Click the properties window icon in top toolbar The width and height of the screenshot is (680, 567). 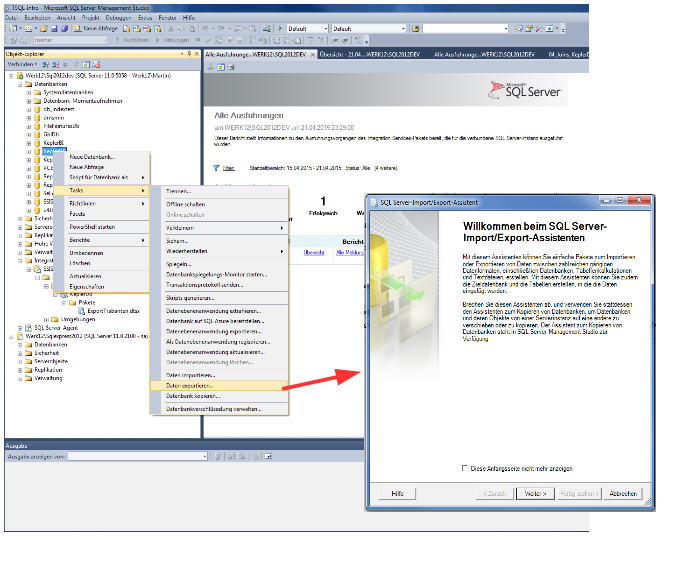pos(529,29)
